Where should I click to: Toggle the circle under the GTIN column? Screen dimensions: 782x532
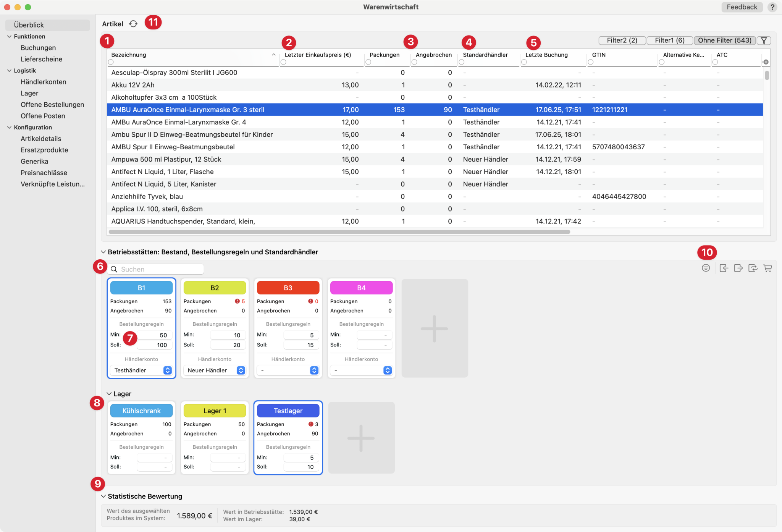[591, 62]
